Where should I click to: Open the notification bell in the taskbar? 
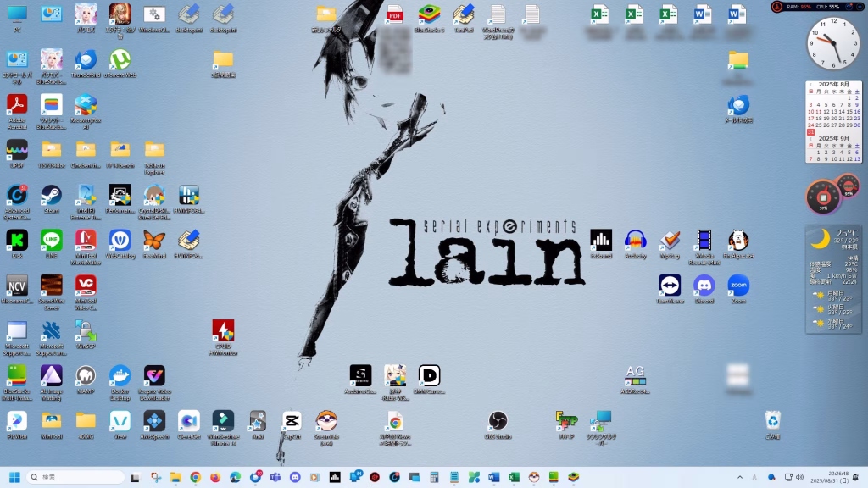coord(856,477)
